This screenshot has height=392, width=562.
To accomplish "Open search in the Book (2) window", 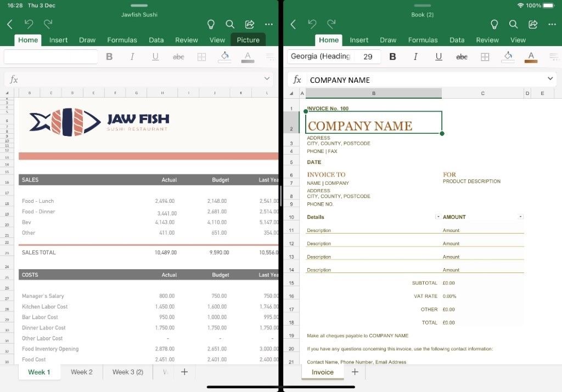I will tap(513, 24).
